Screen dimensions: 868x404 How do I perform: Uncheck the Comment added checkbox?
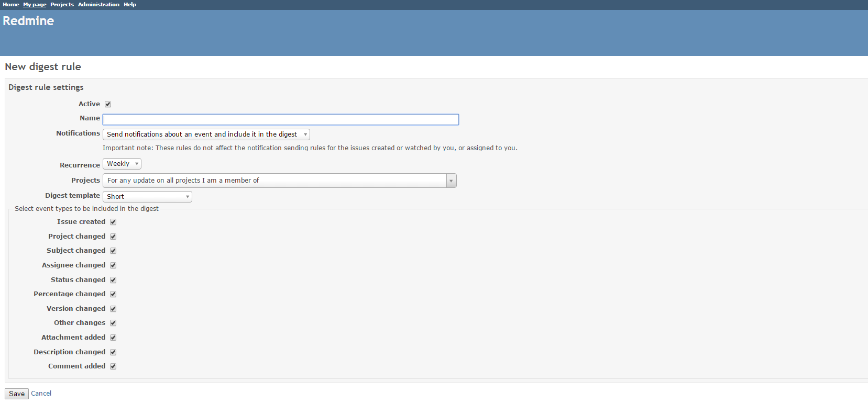click(113, 366)
